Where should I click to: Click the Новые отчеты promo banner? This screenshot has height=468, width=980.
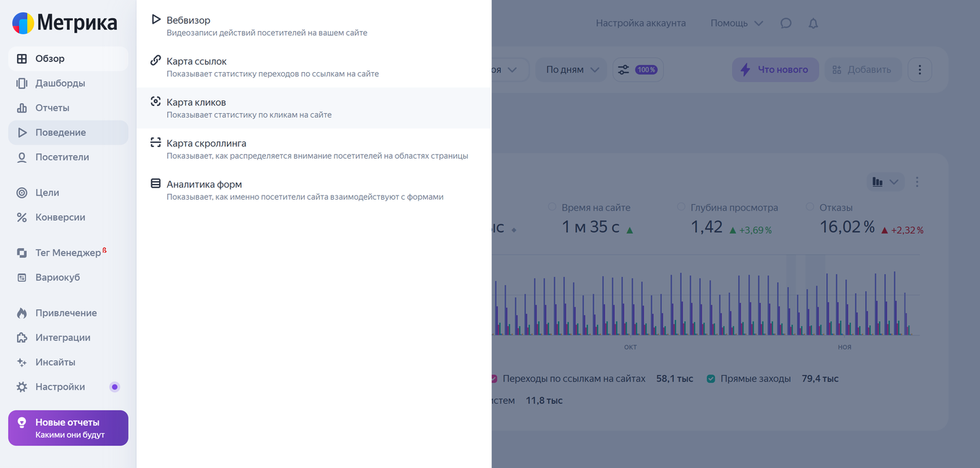(x=68, y=428)
